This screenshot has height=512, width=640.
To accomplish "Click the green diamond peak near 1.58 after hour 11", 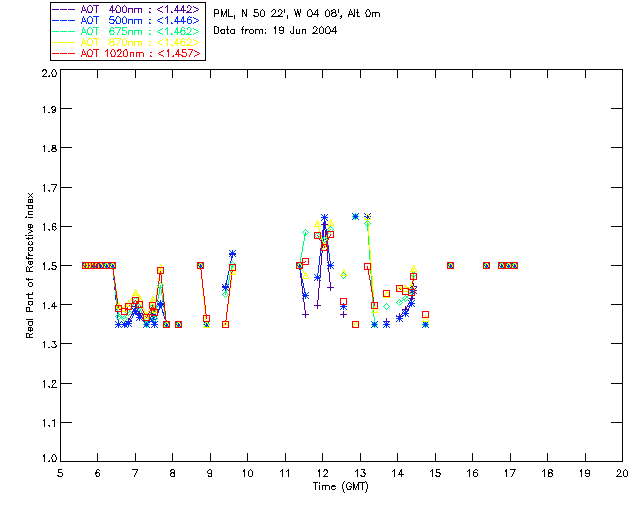I will click(305, 232).
